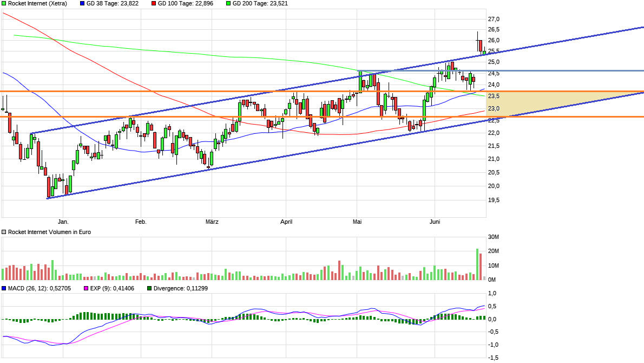Click the dark green Divergence swatch
This screenshot has height=363, width=644.
click(x=149, y=289)
